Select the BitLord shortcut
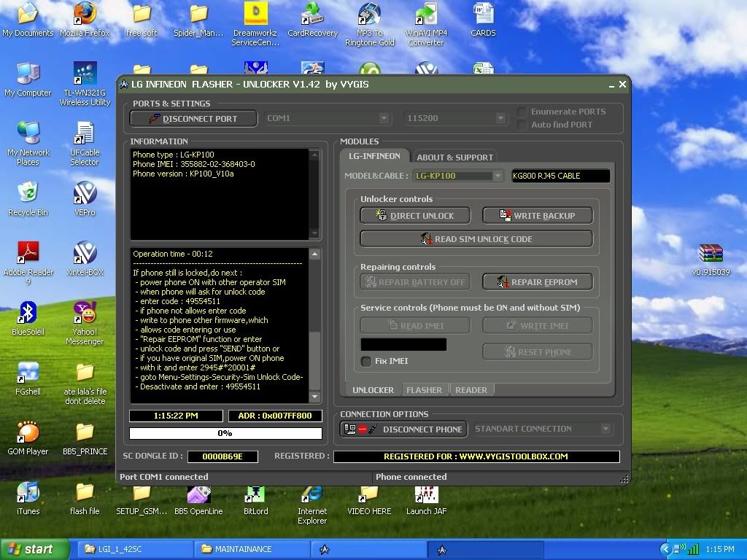 (x=255, y=500)
